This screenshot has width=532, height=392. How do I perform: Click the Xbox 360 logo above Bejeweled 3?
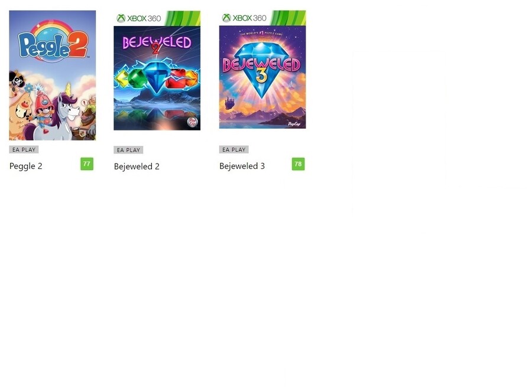(x=244, y=18)
